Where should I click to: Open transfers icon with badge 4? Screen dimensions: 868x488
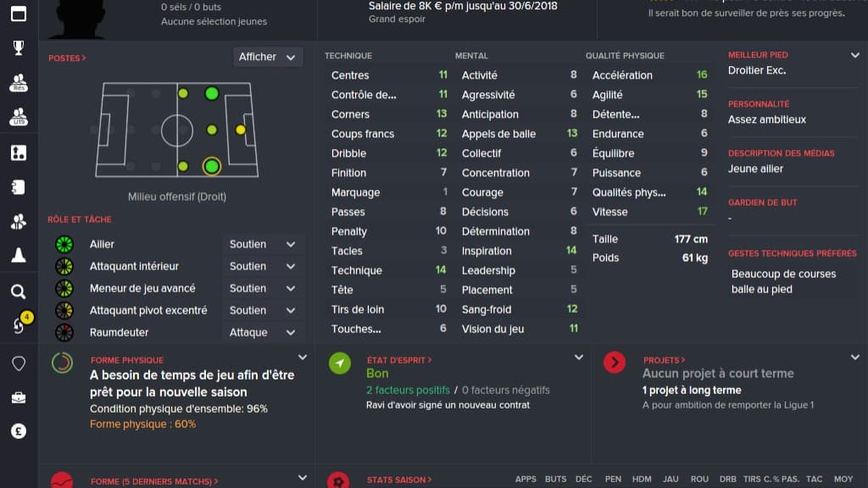20,324
